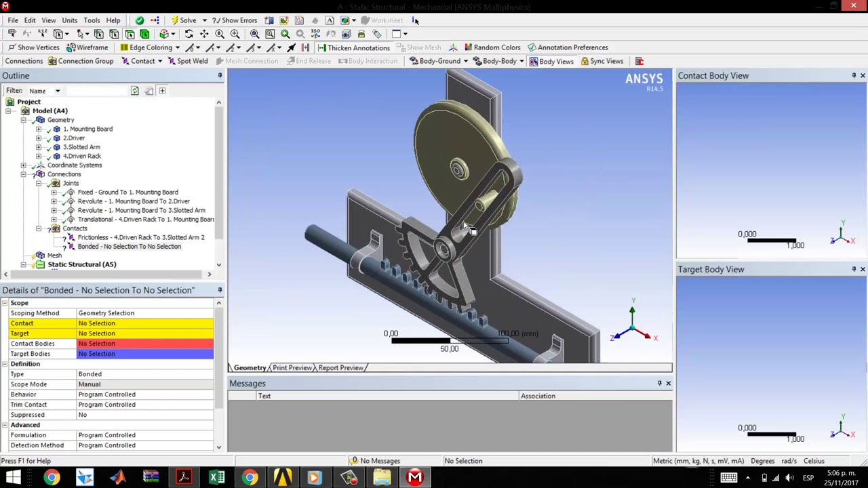Viewport: 868px width, 488px height.
Task: Close the Messages panel
Action: 668,384
